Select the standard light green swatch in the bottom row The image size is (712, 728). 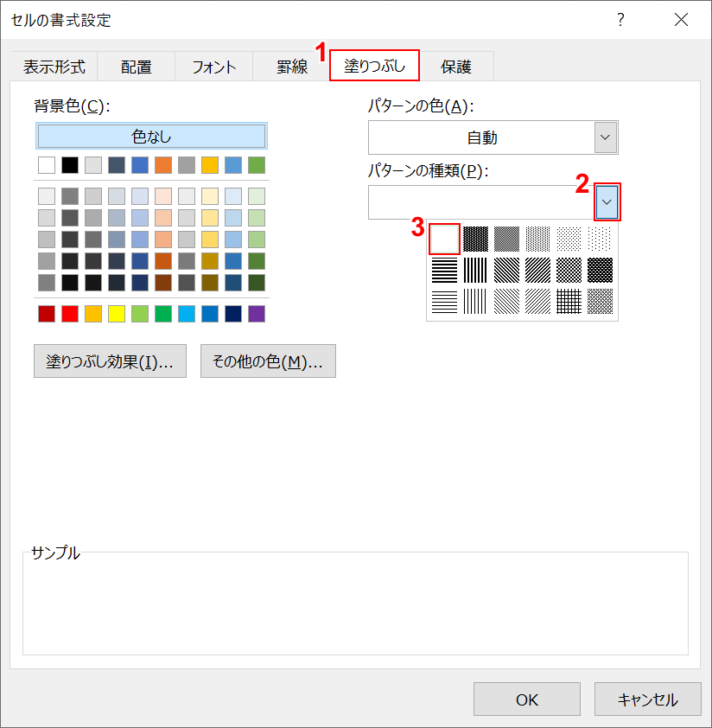tap(140, 314)
